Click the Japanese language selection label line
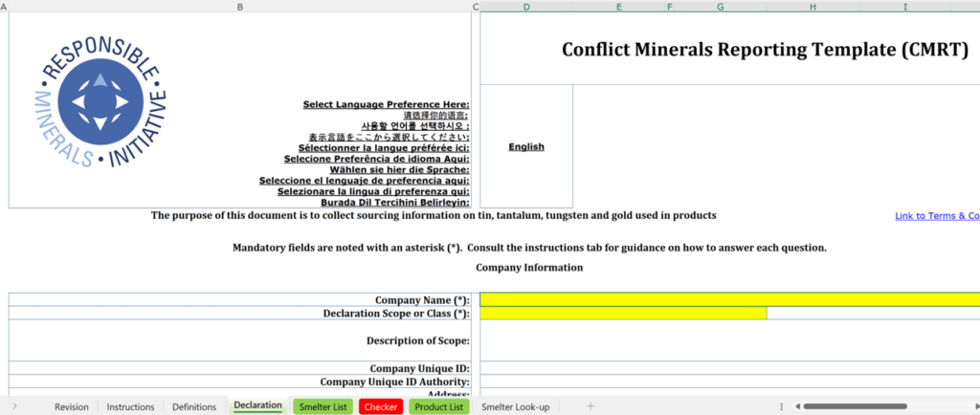Image resolution: width=980 pixels, height=415 pixels. (390, 137)
